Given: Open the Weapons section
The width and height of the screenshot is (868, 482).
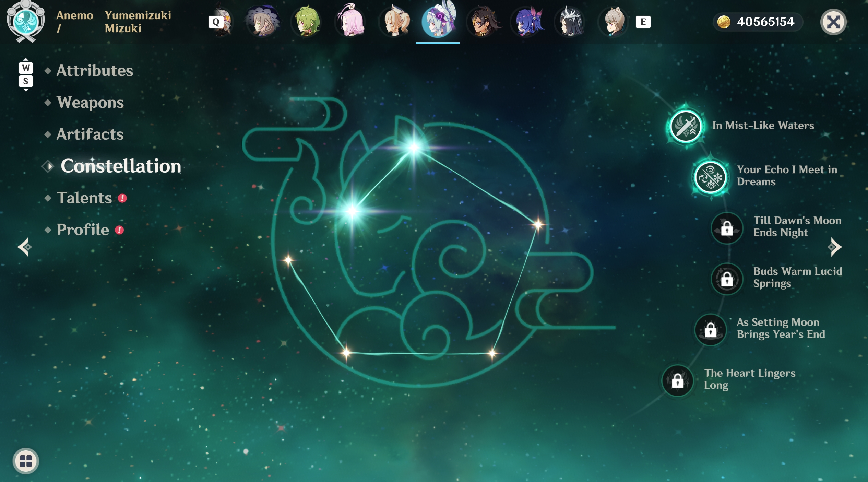Looking at the screenshot, I should [x=90, y=103].
